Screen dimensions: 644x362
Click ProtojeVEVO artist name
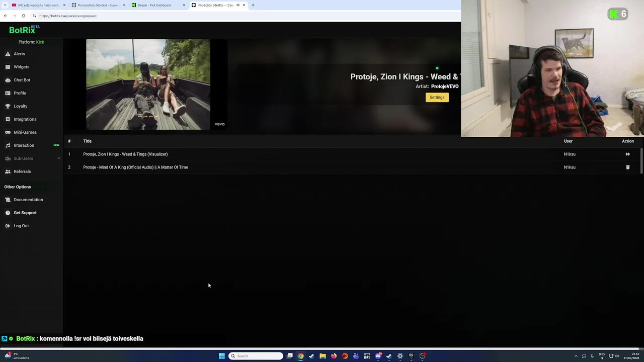445,86
